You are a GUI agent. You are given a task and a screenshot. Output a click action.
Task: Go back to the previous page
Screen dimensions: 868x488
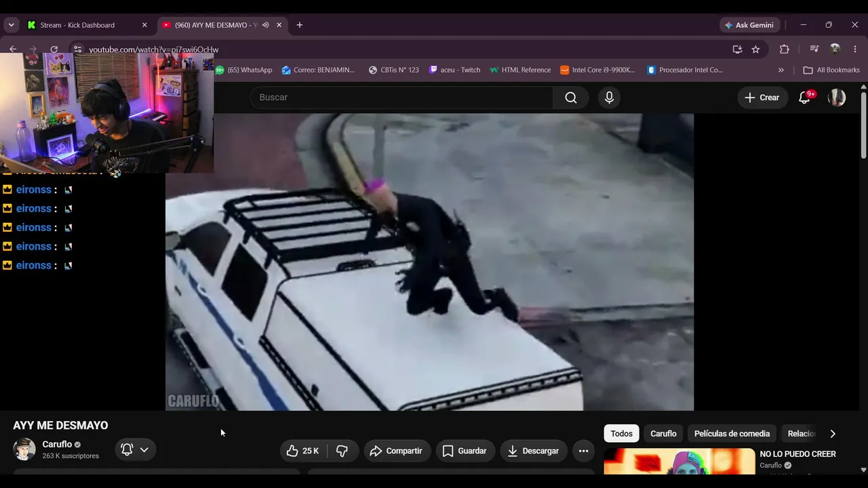(13, 49)
